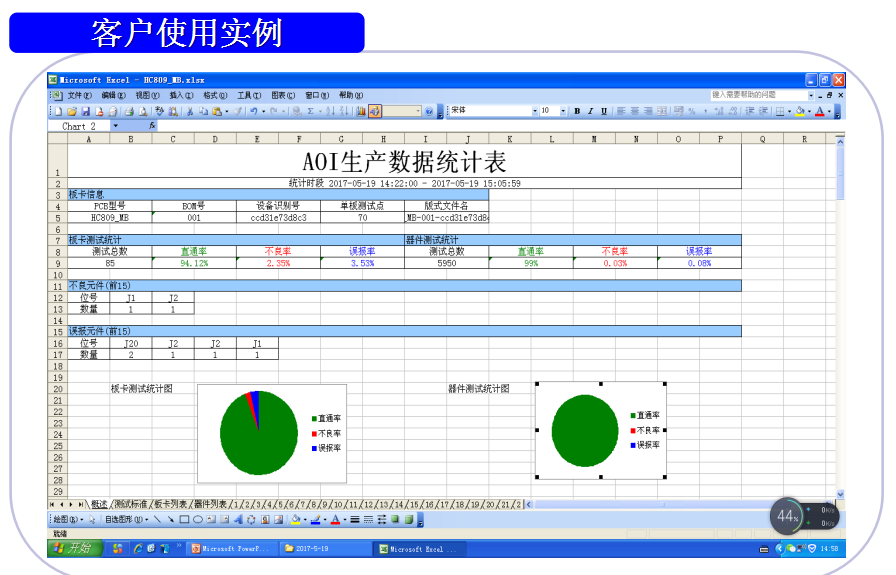
Task: Open the 插入 (Insert) menu
Action: click(180, 95)
